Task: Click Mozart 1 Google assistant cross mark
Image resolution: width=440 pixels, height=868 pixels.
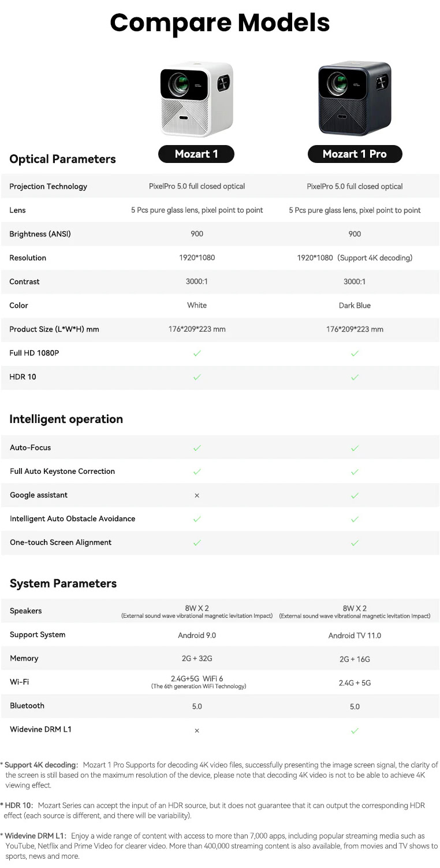Action: click(197, 495)
